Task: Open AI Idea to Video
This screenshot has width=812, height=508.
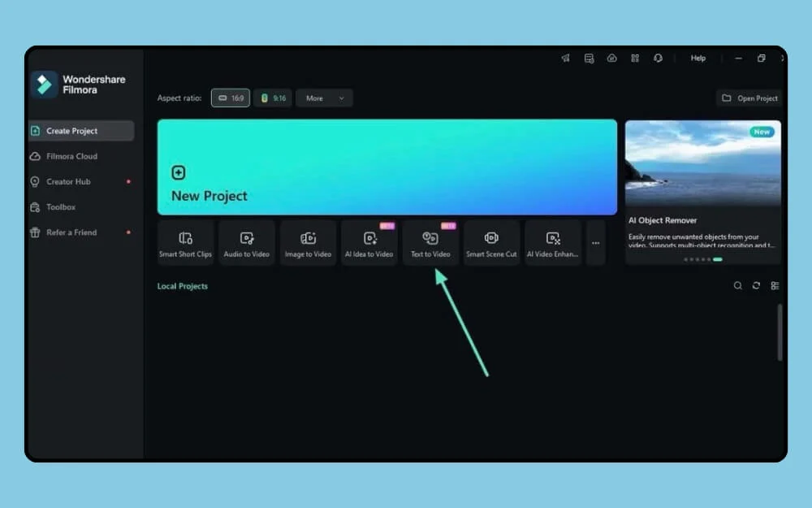Action: (369, 242)
